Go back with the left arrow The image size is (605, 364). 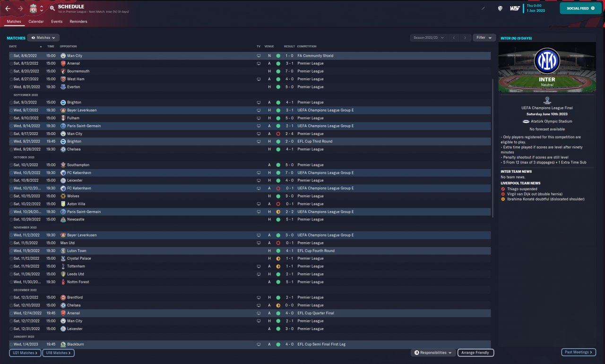(8, 8)
